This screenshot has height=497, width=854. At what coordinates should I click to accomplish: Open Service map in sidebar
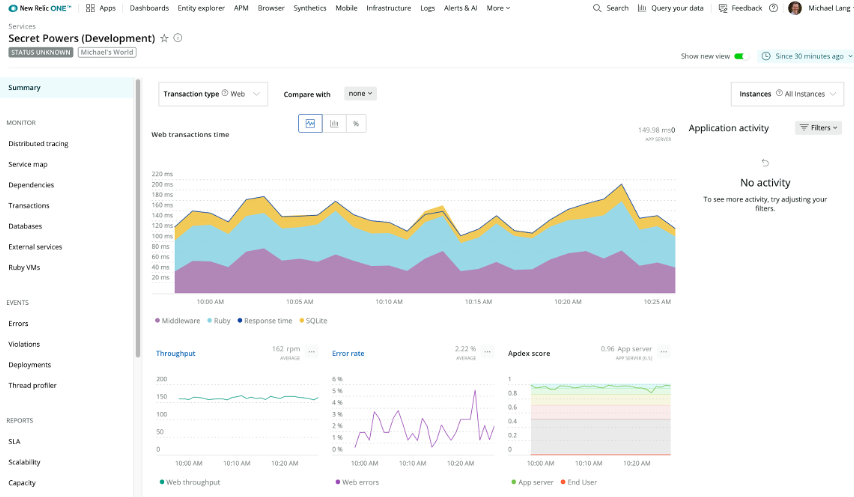click(28, 164)
